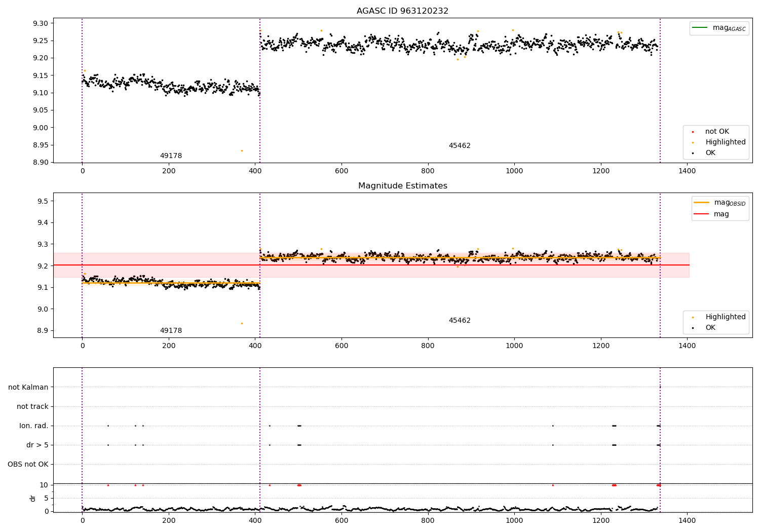Image resolution: width=760 pixels, height=532 pixels.
Task: Click the 9.4 tick on Magnitude Estimates plot
Action: 43,223
